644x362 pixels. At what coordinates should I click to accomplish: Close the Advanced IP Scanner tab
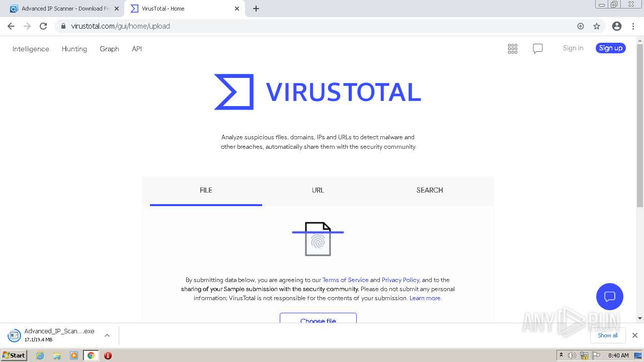pyautogui.click(x=117, y=9)
